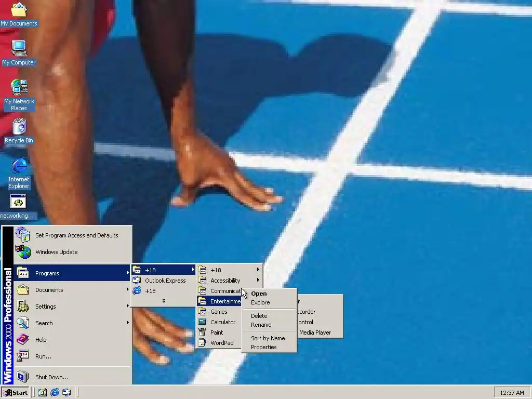The height and width of the screenshot is (399, 532).
Task: Click the Shut Down icon in Start menu
Action: coord(23,377)
